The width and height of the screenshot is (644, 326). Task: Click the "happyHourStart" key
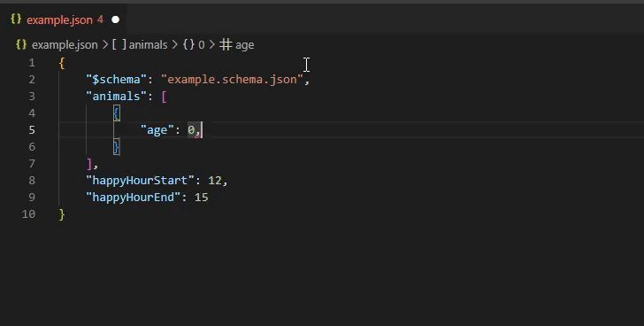click(x=140, y=181)
